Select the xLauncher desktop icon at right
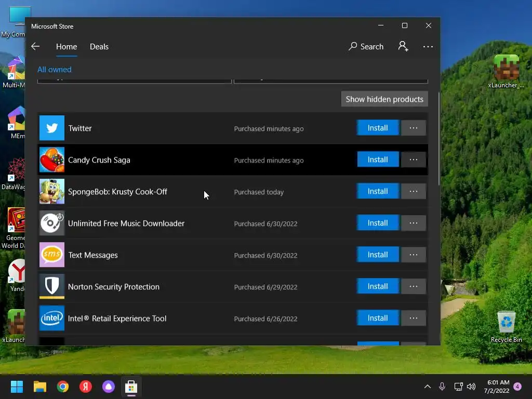 point(506,72)
